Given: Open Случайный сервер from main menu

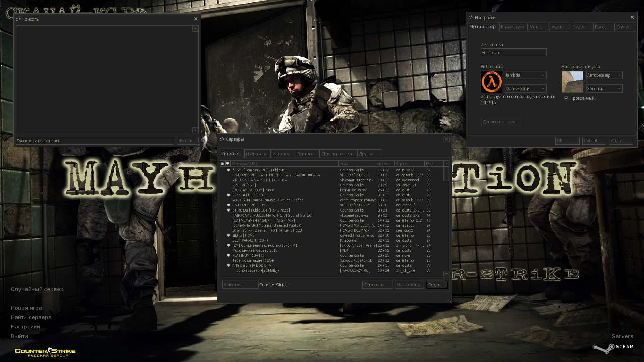Looking at the screenshot, I should [x=37, y=289].
